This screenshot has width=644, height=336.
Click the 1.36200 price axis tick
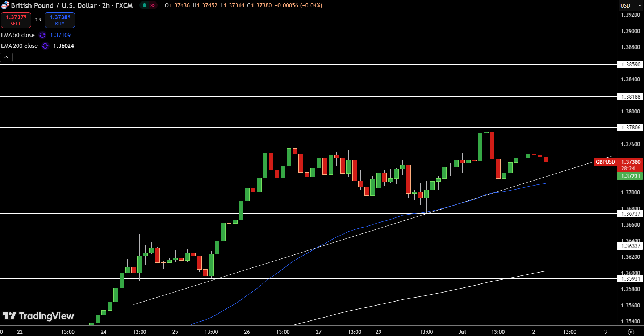pos(630,257)
